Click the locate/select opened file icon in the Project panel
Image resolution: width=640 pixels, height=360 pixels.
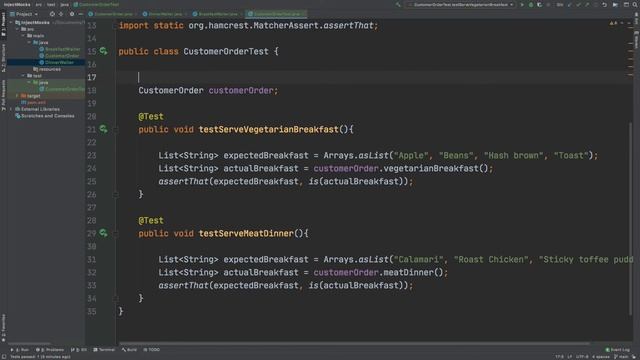click(x=52, y=14)
